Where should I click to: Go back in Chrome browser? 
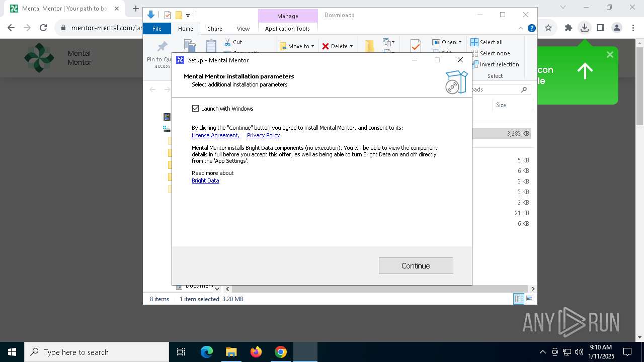[x=11, y=28]
